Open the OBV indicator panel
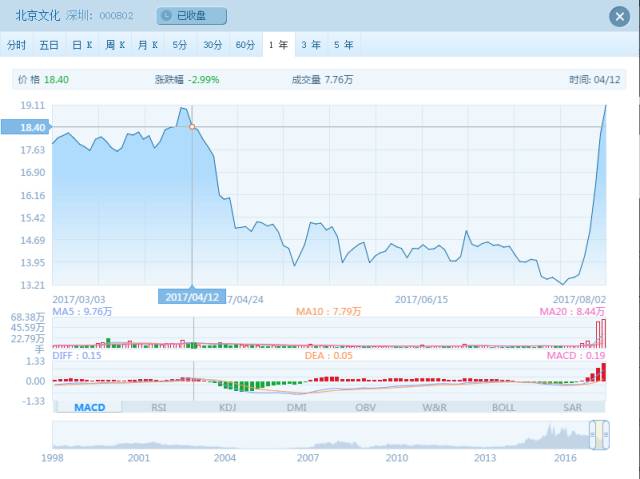This screenshot has height=479, width=640. [366, 407]
